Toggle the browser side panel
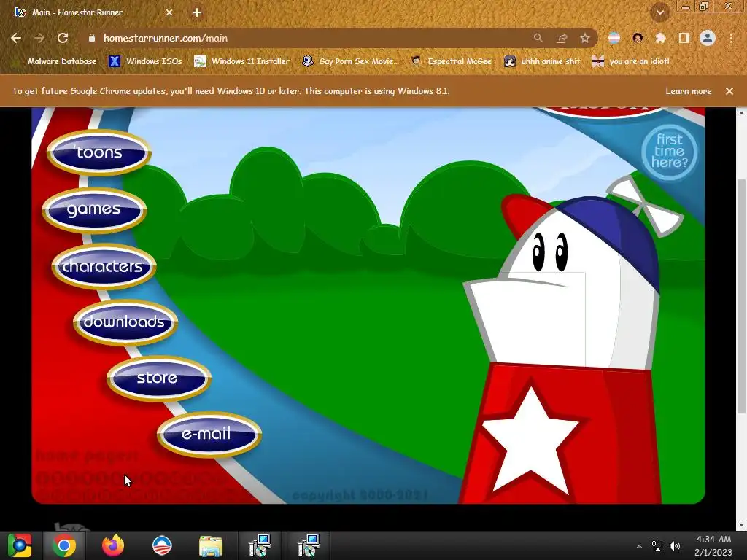The height and width of the screenshot is (560, 747). tap(684, 38)
